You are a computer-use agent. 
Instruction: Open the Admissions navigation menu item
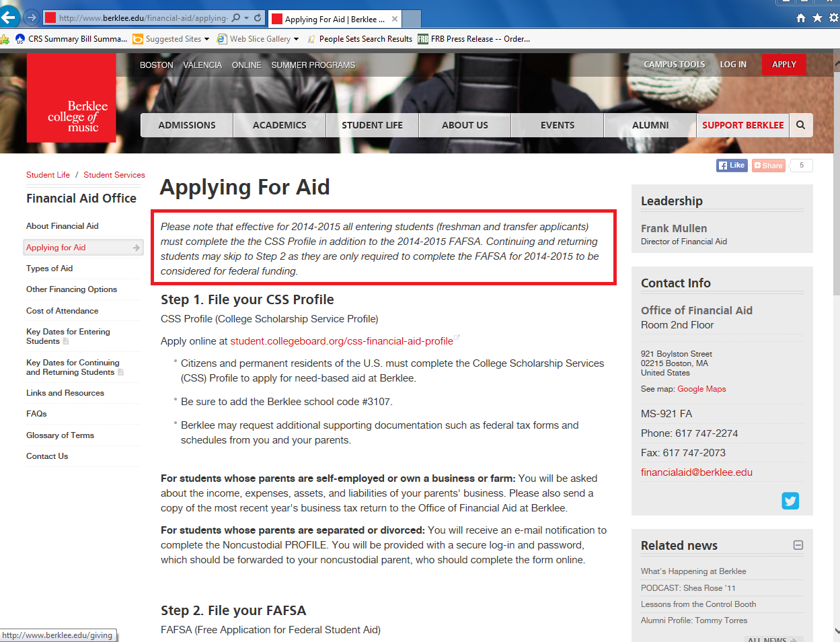click(187, 125)
